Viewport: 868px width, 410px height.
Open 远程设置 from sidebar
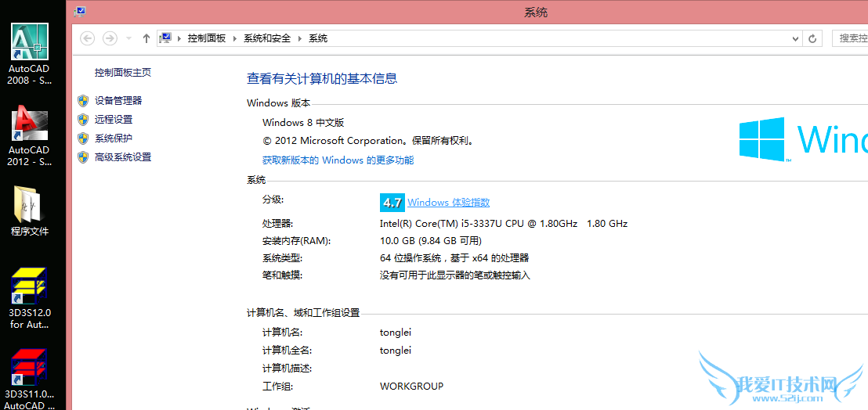click(x=114, y=120)
